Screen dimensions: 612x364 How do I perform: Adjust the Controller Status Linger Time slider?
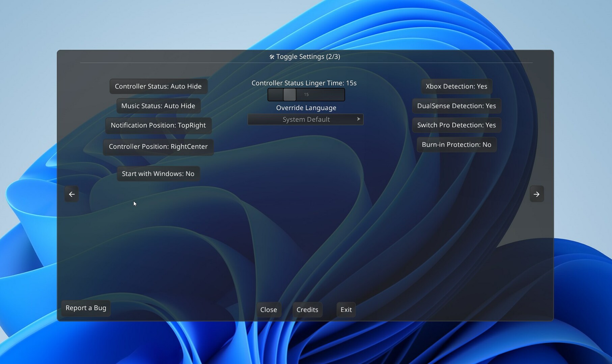pos(289,95)
